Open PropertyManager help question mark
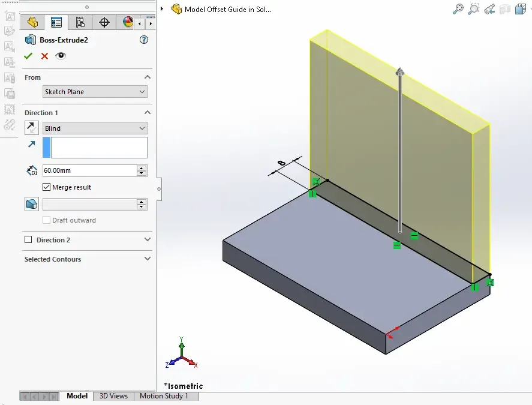This screenshot has width=532, height=405. (143, 40)
